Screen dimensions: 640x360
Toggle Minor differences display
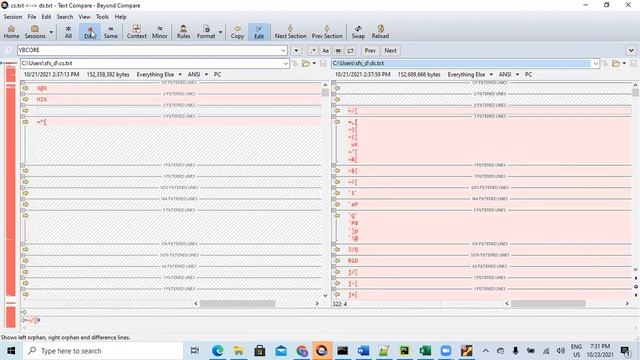click(160, 32)
